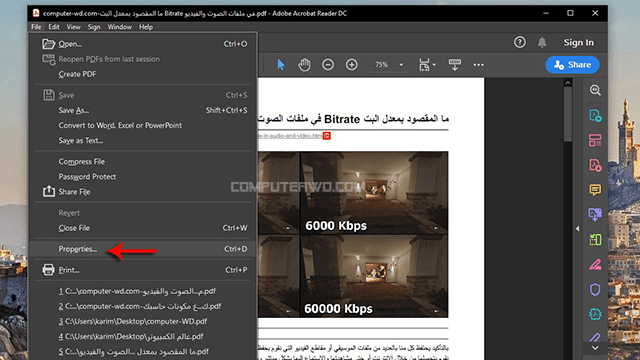Choose Save as Text... entry
The width and height of the screenshot is (640, 360).
(143, 140)
